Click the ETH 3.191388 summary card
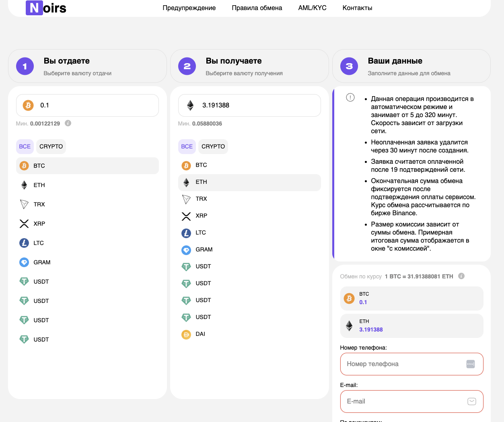504x422 pixels. coord(411,326)
